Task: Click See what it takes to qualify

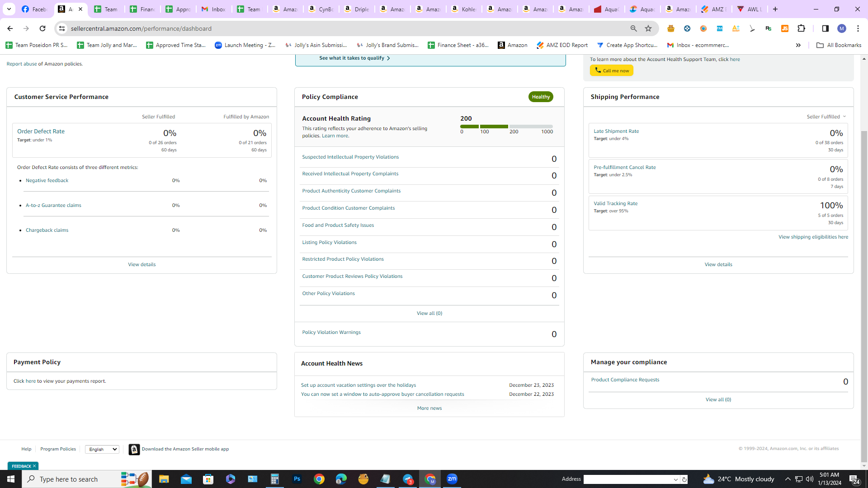Action: [354, 58]
